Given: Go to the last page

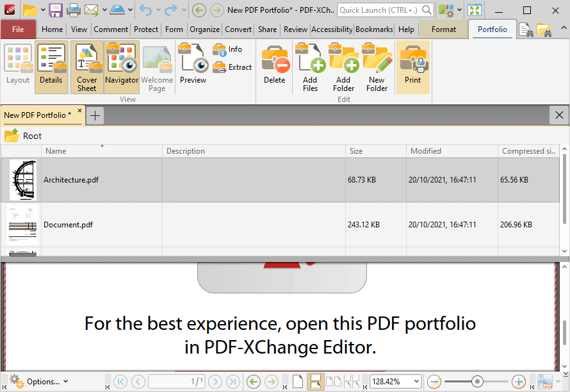Looking at the screenshot, I should tap(233, 382).
